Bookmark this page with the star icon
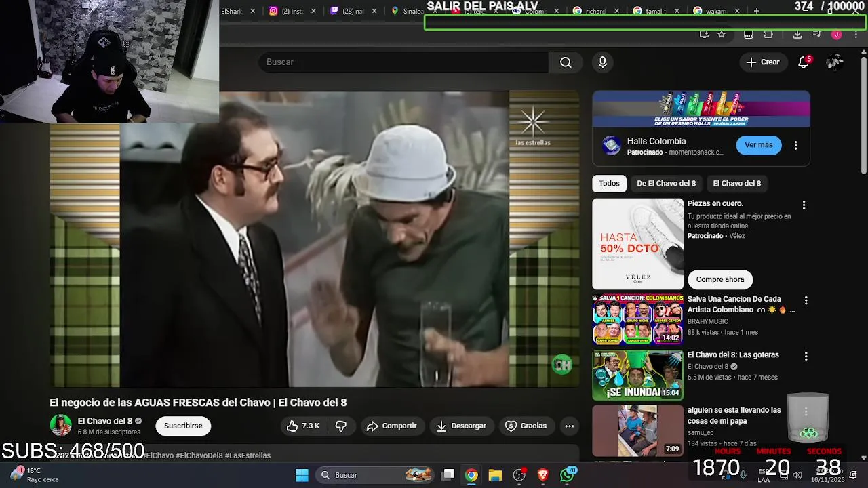Image resolution: width=868 pixels, height=488 pixels. 722,34
